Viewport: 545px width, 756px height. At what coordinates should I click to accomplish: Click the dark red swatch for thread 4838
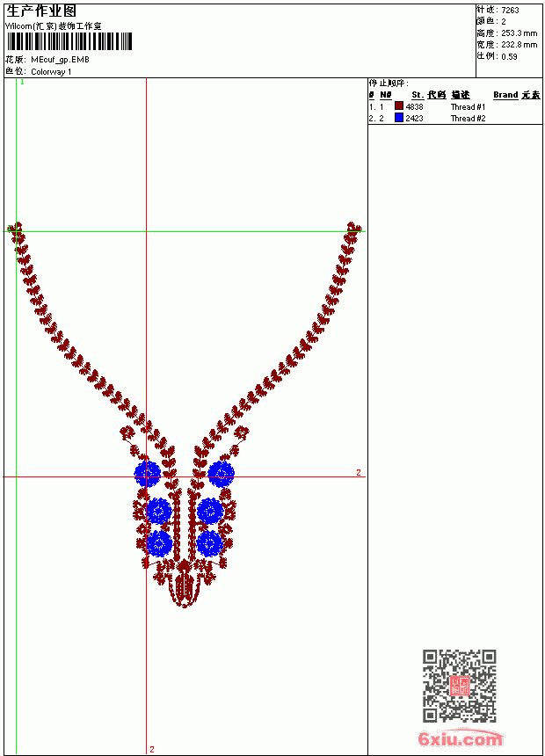point(399,106)
